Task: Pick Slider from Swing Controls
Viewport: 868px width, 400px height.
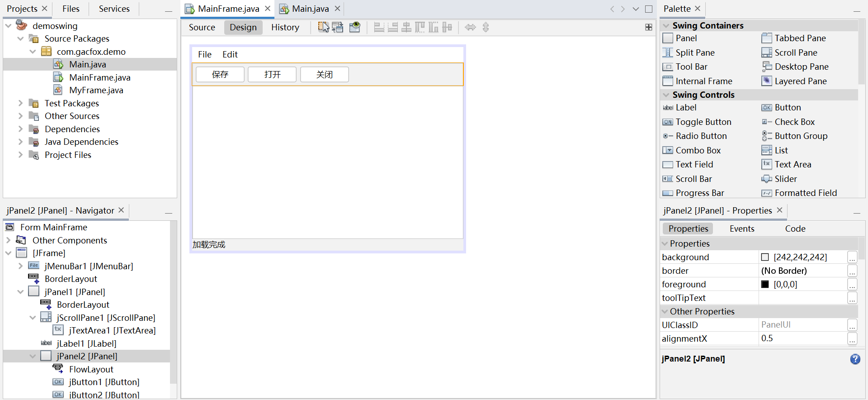Action: coord(779,179)
